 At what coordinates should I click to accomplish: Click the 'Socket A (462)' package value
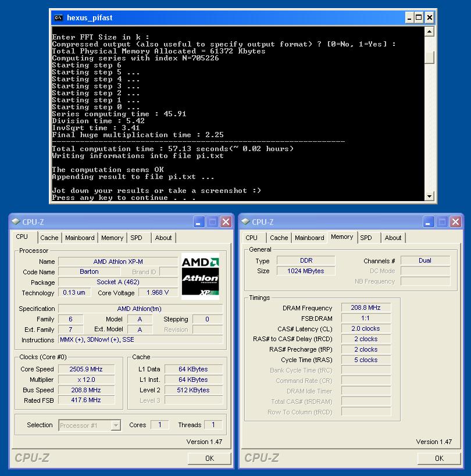(118, 282)
